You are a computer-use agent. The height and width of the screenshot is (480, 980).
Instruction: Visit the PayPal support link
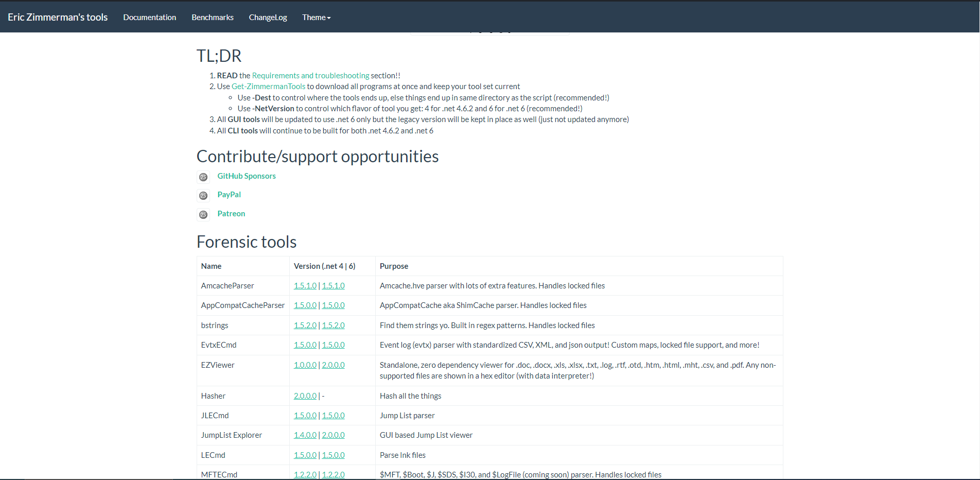229,195
